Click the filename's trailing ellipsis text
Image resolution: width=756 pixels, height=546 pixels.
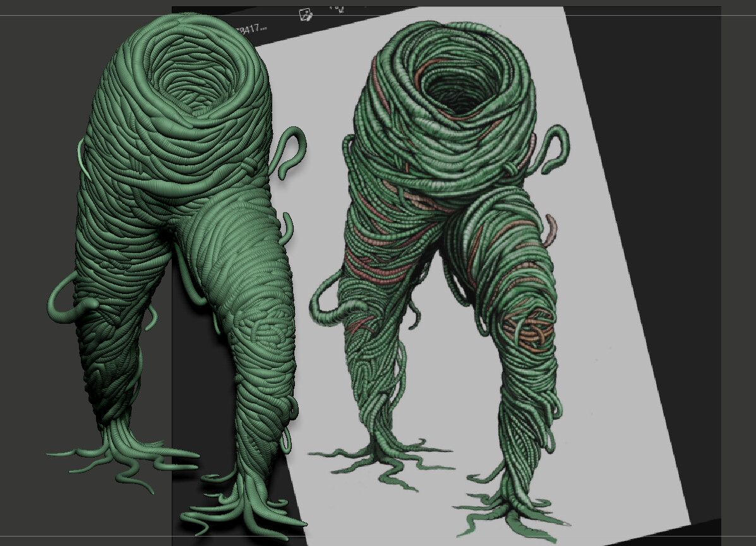264,28
